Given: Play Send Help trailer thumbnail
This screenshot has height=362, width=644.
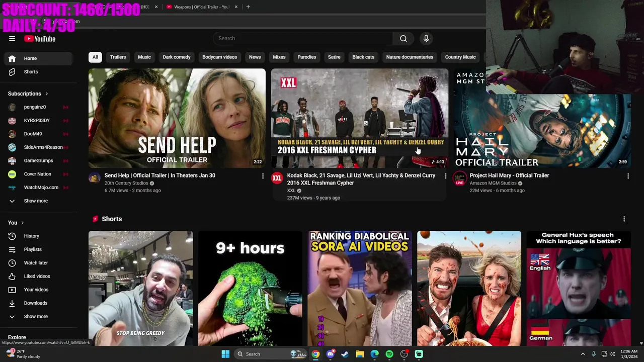Looking at the screenshot, I should click(177, 118).
